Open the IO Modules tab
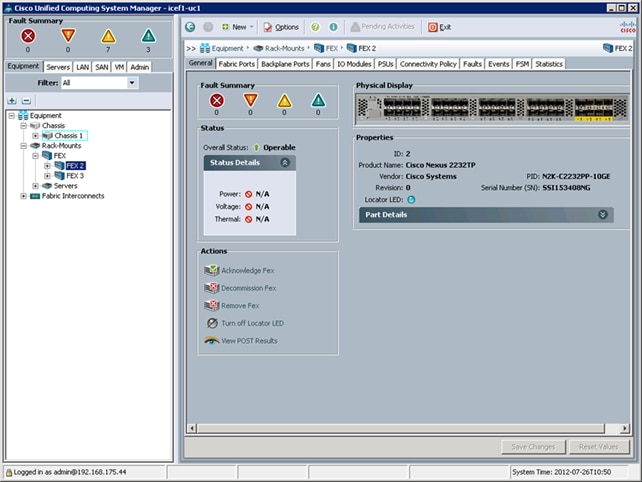The image size is (642, 482). coord(354,64)
